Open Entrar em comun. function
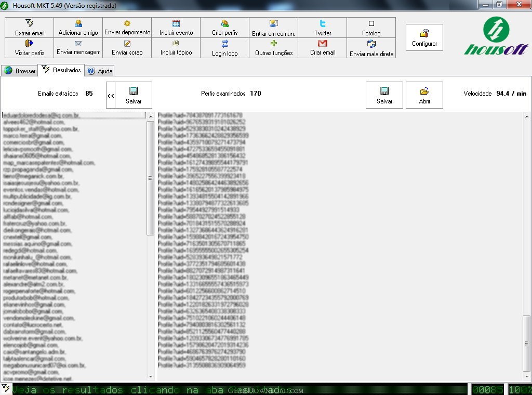 click(x=273, y=28)
